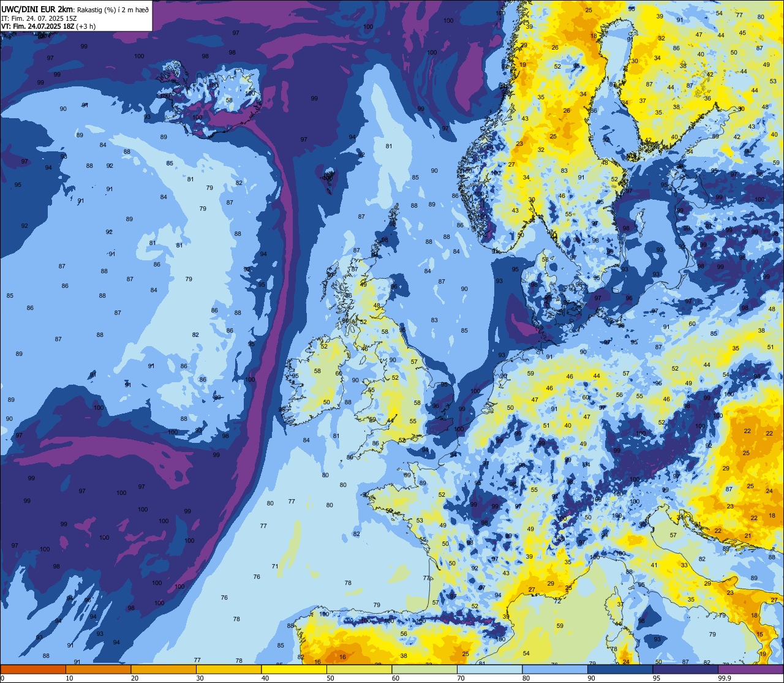Click the initial time line "IT: Fim. 24. 07. 2025 15Z"
Viewport: 784px width, 683px height.
pos(39,18)
